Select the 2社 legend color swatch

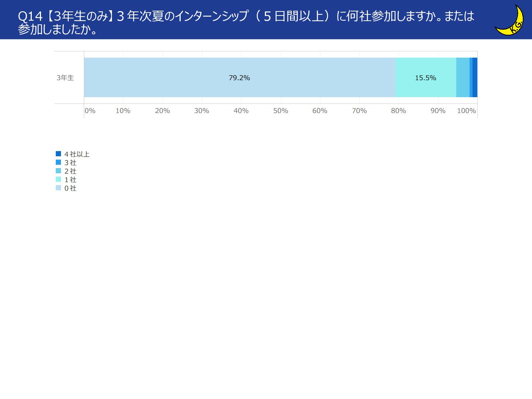pyautogui.click(x=58, y=171)
